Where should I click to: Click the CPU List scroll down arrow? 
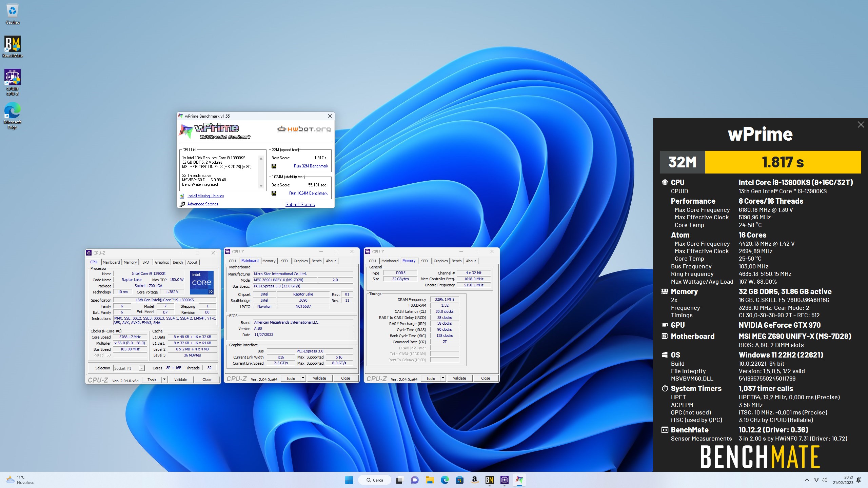261,185
